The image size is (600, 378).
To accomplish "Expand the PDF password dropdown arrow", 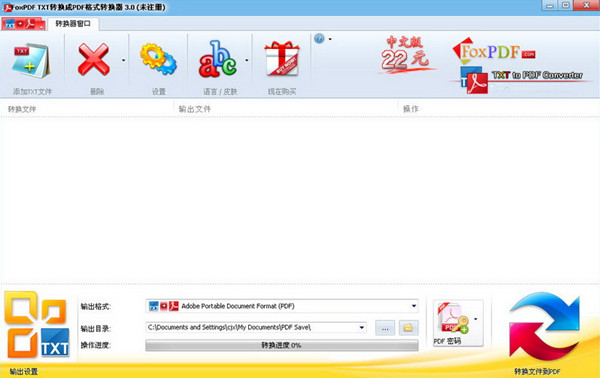I will (476, 319).
